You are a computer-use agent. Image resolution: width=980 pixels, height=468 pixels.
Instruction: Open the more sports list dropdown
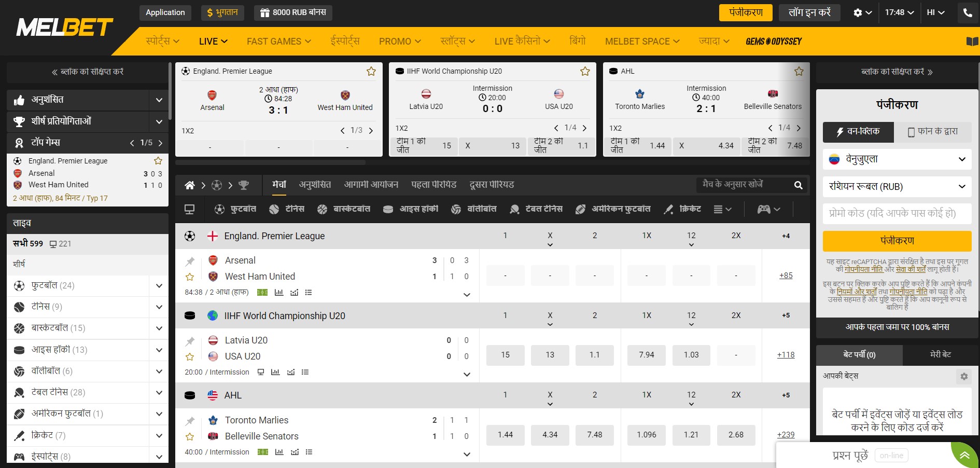(723, 210)
